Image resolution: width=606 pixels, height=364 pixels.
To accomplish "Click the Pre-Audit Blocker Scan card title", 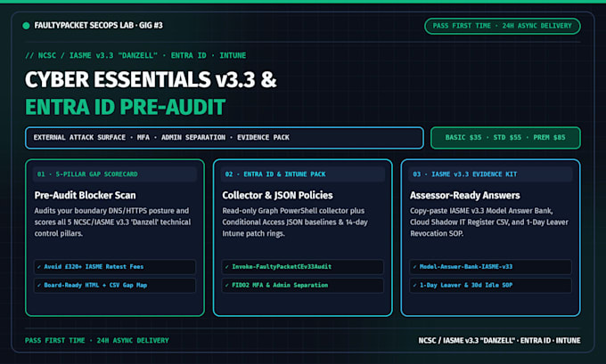I will (85, 195).
